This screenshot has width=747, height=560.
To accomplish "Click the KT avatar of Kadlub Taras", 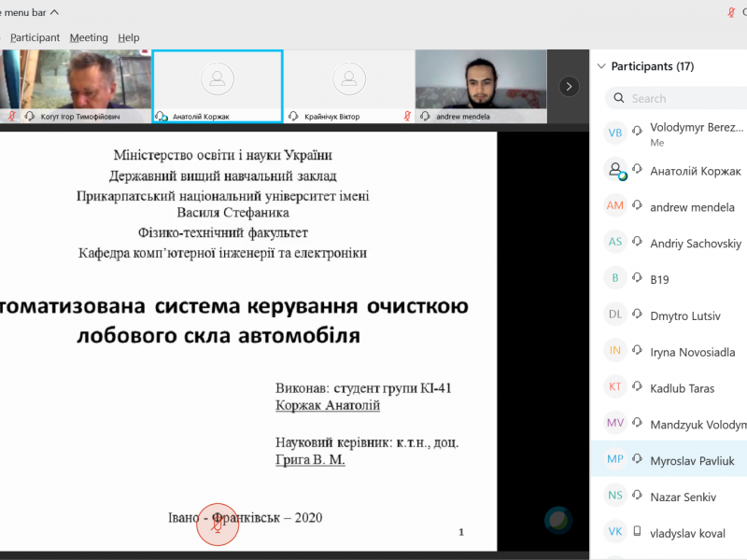I will click(x=614, y=387).
